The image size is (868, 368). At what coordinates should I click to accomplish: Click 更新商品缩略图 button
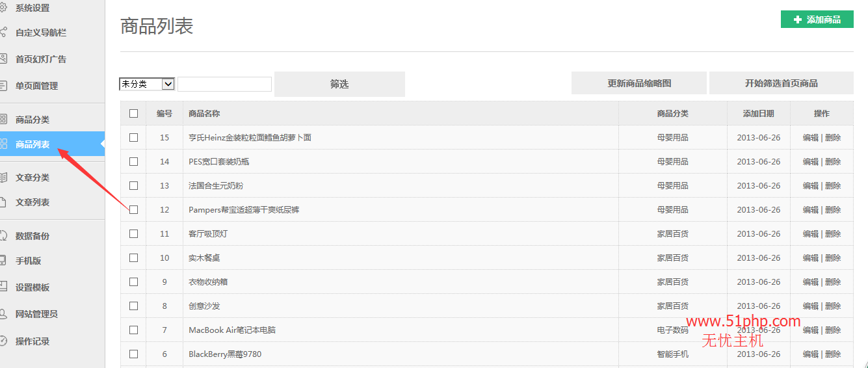click(x=639, y=83)
